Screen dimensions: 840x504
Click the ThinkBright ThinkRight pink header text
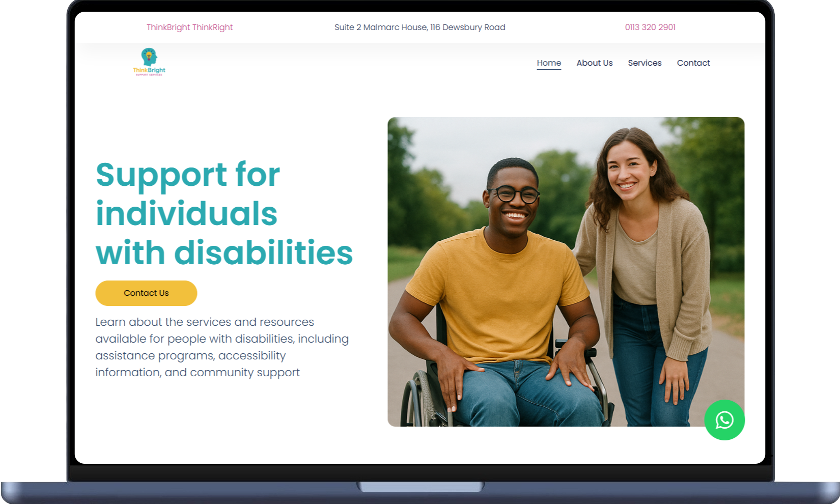click(189, 27)
